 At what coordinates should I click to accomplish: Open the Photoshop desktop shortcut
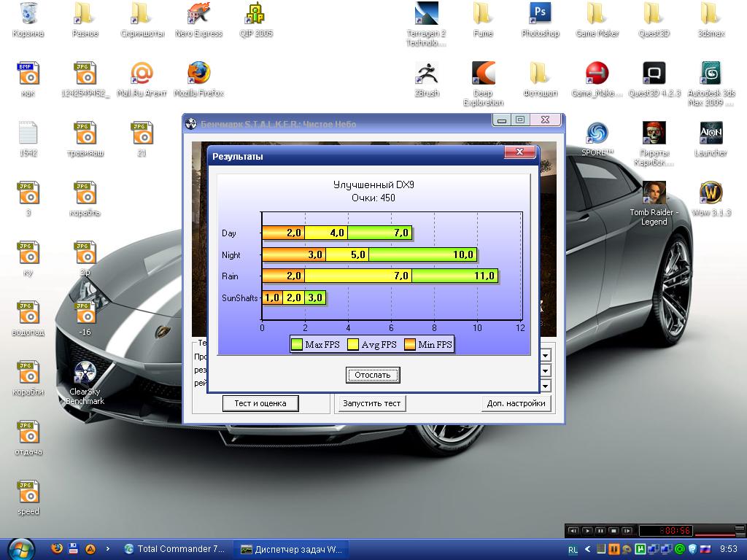point(540,15)
